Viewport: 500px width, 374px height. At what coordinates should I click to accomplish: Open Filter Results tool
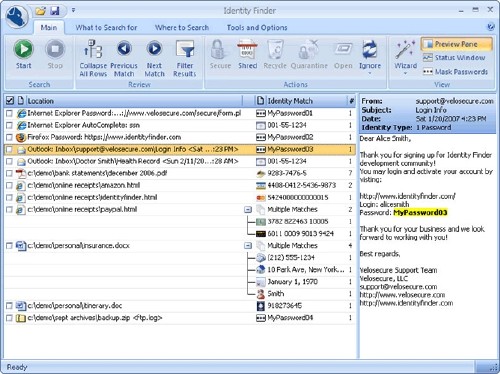click(x=185, y=58)
